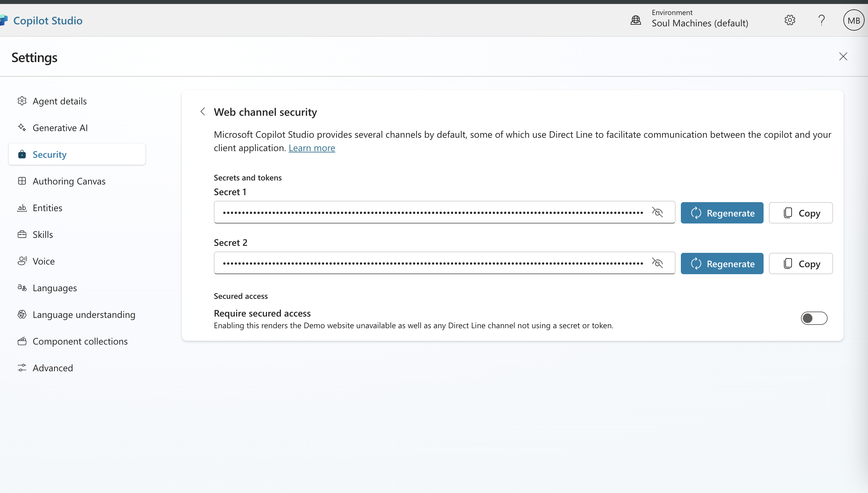Open the Generative AI sparkle icon

22,128
